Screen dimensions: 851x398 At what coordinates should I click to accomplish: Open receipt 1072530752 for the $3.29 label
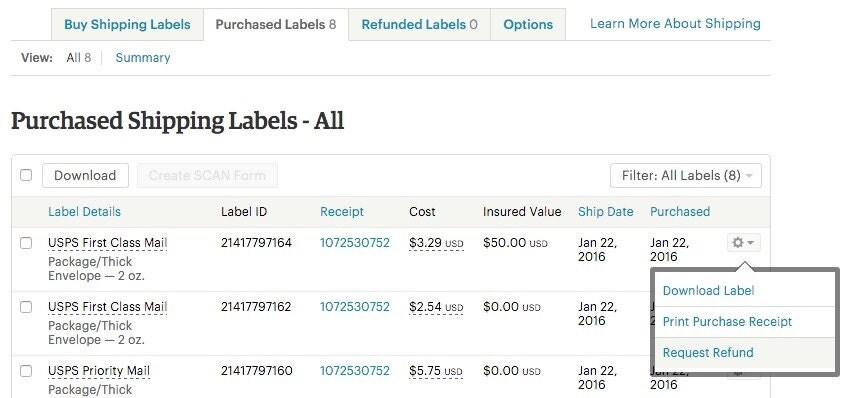(355, 243)
